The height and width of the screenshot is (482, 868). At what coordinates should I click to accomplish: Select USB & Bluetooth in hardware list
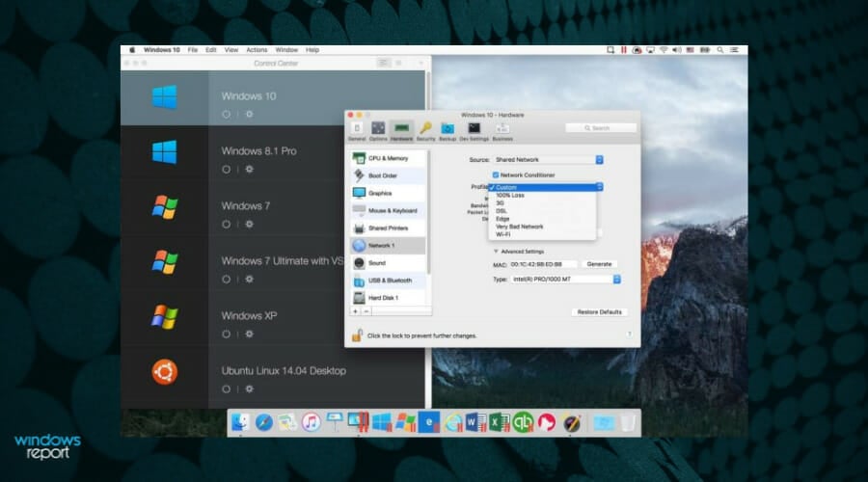click(x=388, y=281)
